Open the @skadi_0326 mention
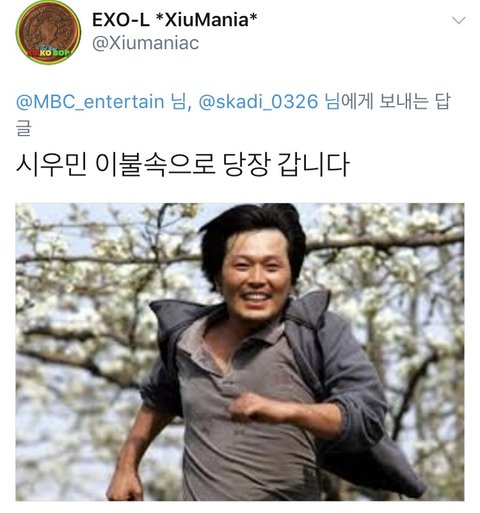 point(258,102)
